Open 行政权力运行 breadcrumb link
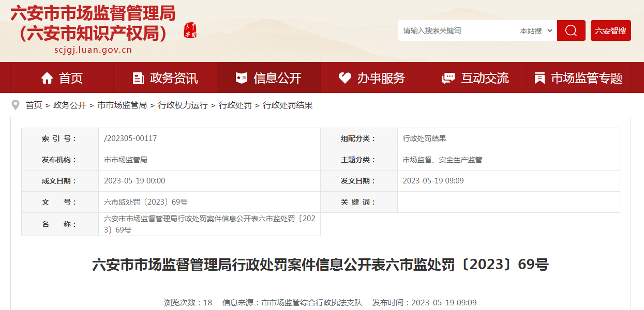Viewport: 644px width, 310px height. point(183,105)
